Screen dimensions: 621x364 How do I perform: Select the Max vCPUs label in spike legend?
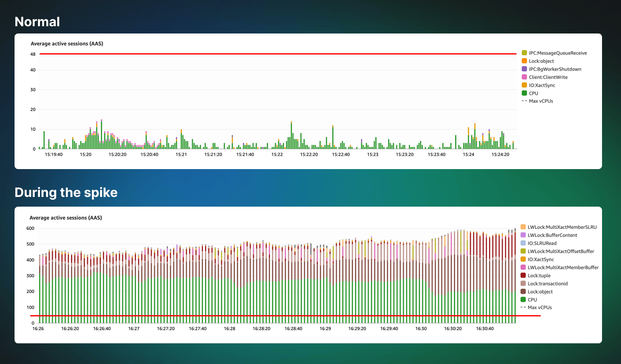click(539, 308)
